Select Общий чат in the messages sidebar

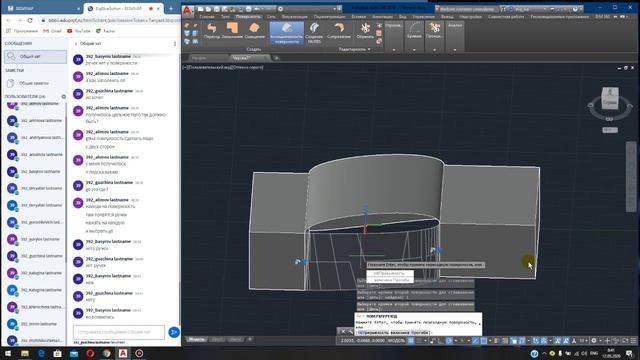tap(36, 56)
